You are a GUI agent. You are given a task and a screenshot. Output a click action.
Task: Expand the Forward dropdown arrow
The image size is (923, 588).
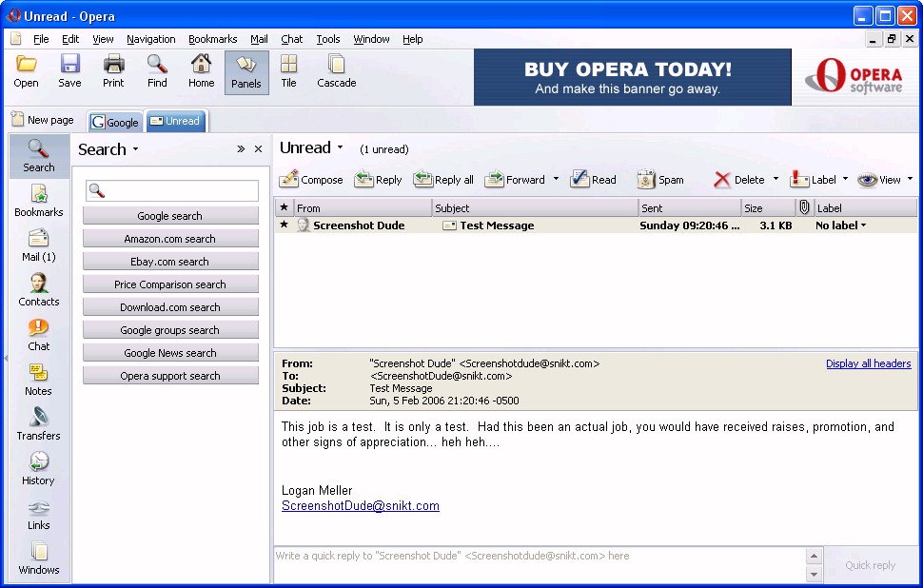click(x=556, y=180)
